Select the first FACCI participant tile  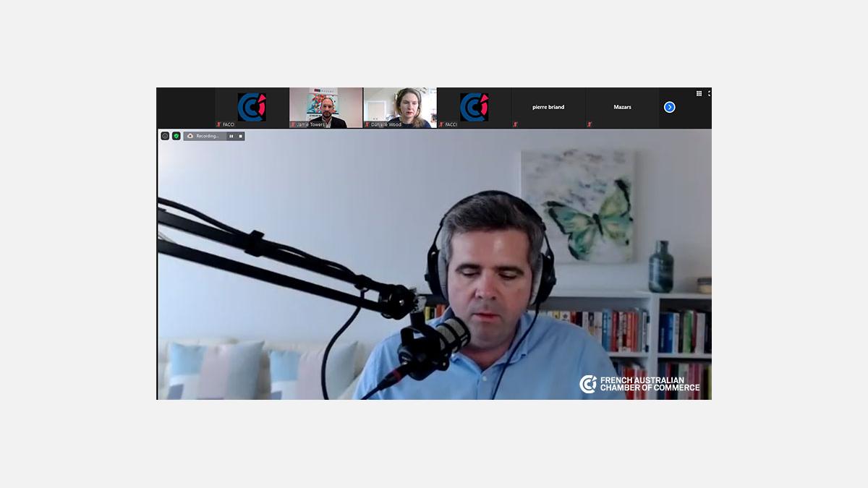252,107
